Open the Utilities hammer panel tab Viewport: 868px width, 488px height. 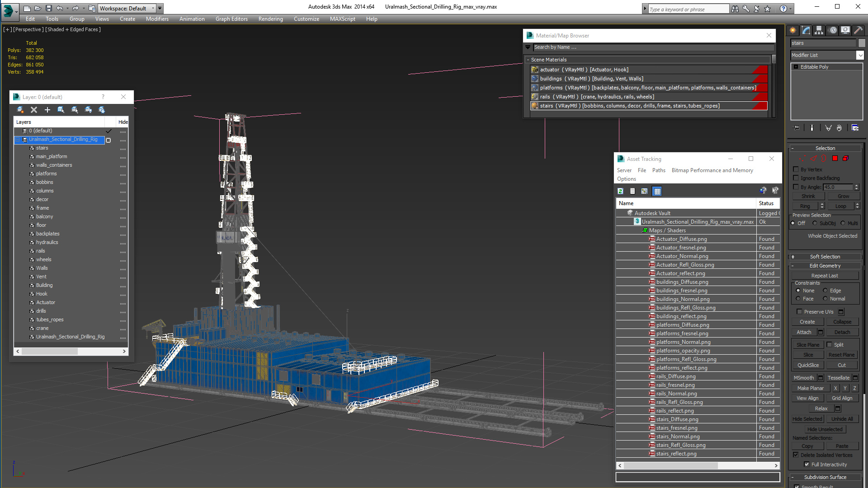[858, 30]
